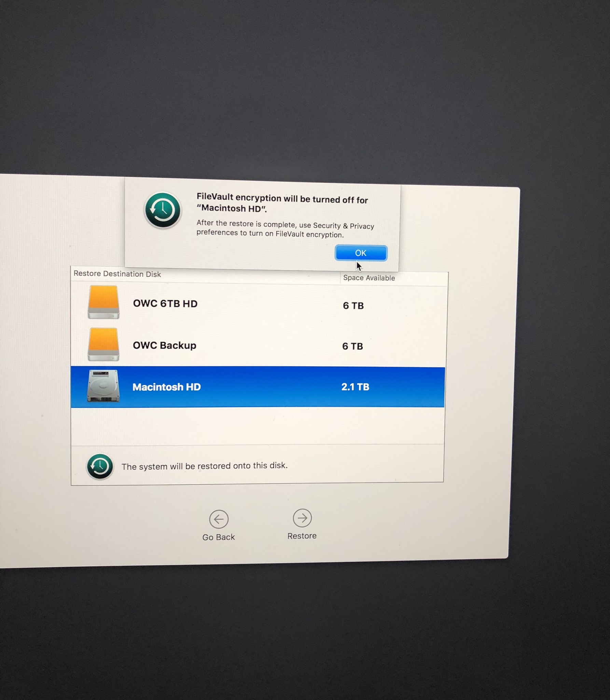Select the OWC Backup drive icon
Image resolution: width=610 pixels, height=700 pixels.
pyautogui.click(x=103, y=345)
